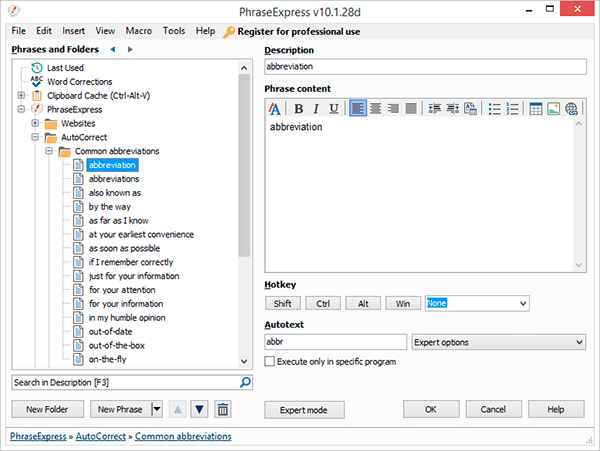Open the hotkey key dropdown

(x=522, y=303)
